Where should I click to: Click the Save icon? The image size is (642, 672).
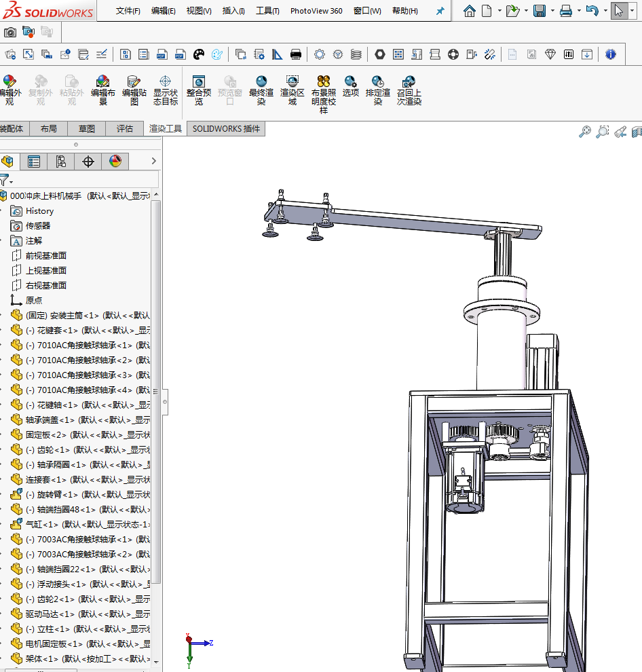click(x=540, y=11)
